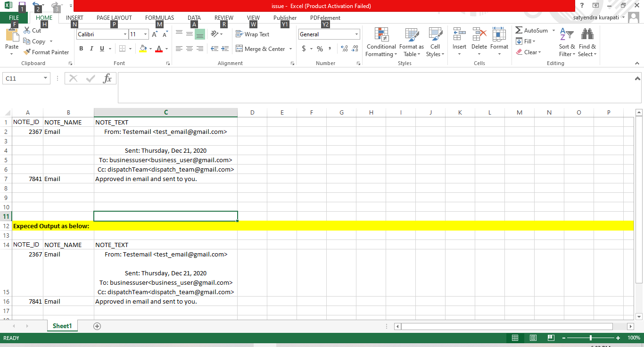644x347 pixels.
Task: Click the Sort & Filter icon
Action: (x=566, y=35)
